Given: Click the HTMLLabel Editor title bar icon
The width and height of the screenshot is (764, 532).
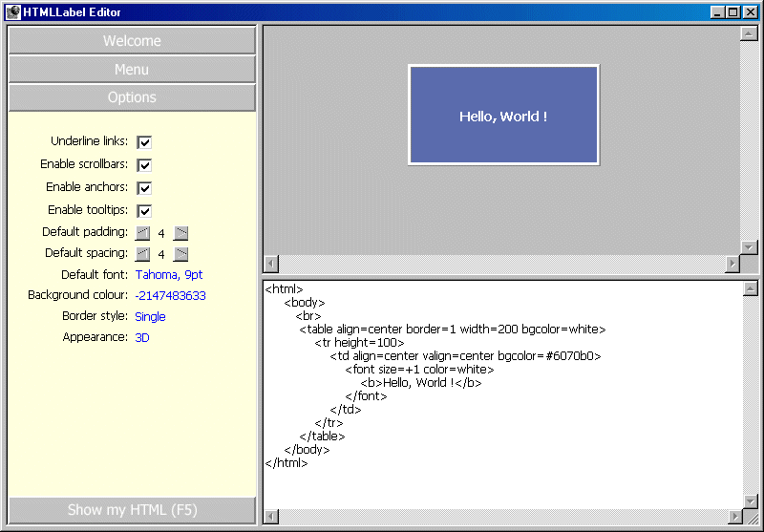Looking at the screenshot, I should pos(13,12).
